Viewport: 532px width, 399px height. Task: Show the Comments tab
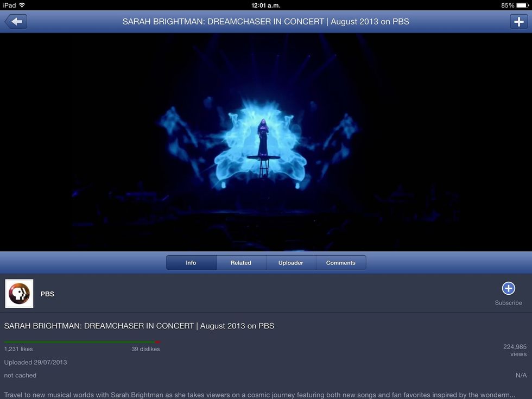click(x=341, y=263)
